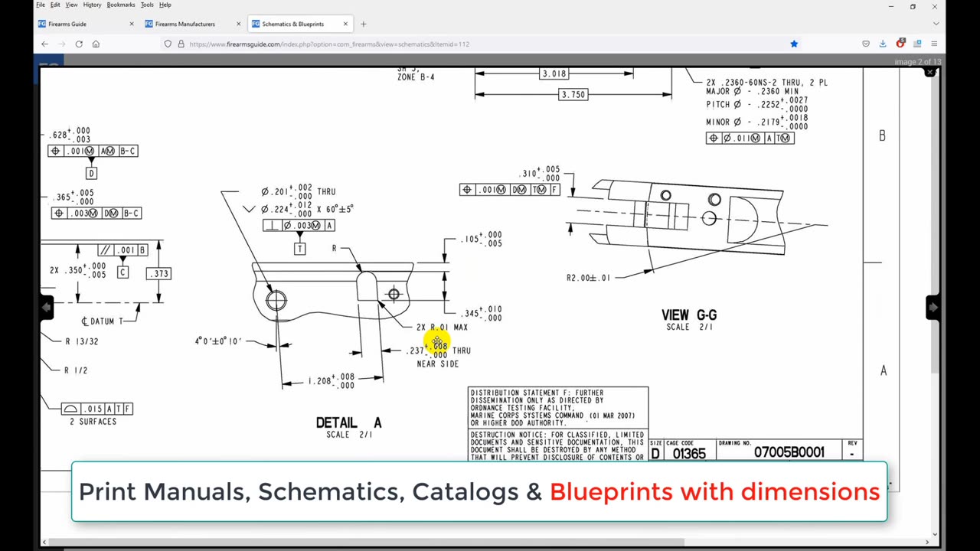
Task: Click the 'NEAR SIDE' annotation
Action: (x=438, y=364)
